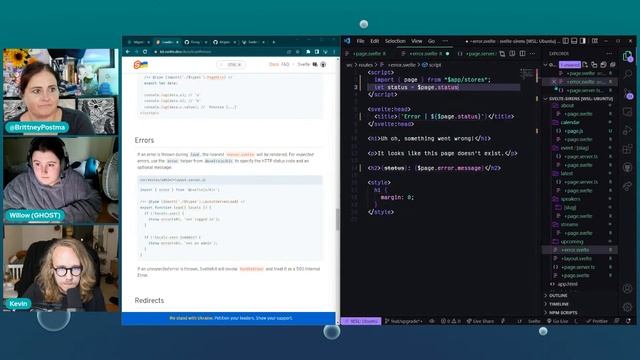Screen dimensions: 640x360
Task: Open +page.js in the calendar folder
Action: (x=573, y=131)
